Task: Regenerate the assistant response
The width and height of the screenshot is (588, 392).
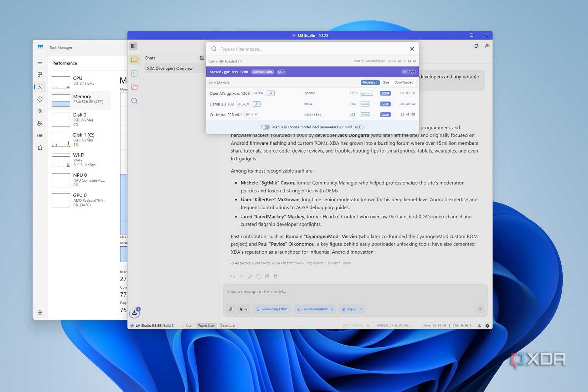Action: click(x=233, y=276)
